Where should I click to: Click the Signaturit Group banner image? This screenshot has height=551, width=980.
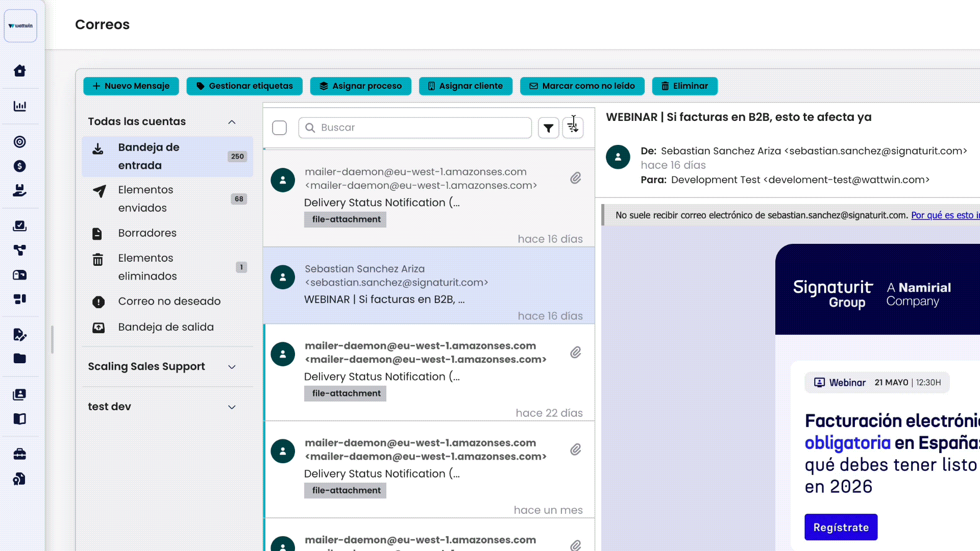pos(877,289)
